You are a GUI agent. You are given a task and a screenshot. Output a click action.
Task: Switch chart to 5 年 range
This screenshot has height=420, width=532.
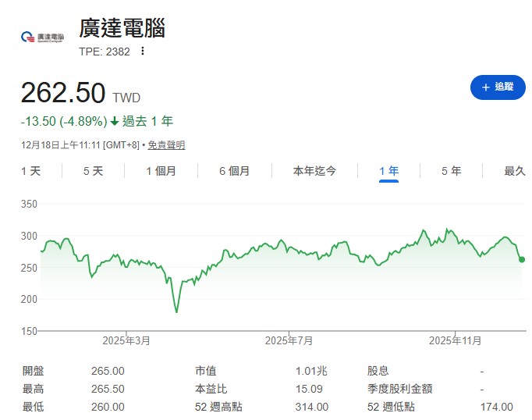pyautogui.click(x=451, y=171)
